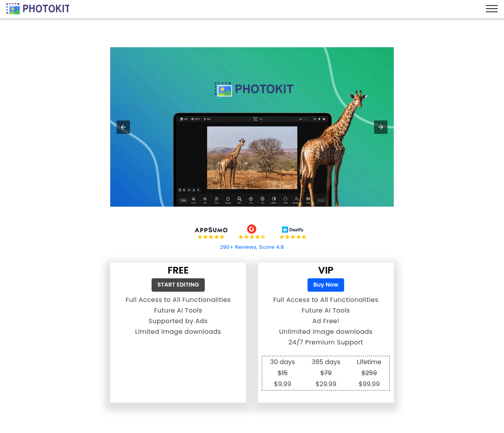Click the G2 review badge icon
This screenshot has width=504, height=433.
click(x=252, y=229)
